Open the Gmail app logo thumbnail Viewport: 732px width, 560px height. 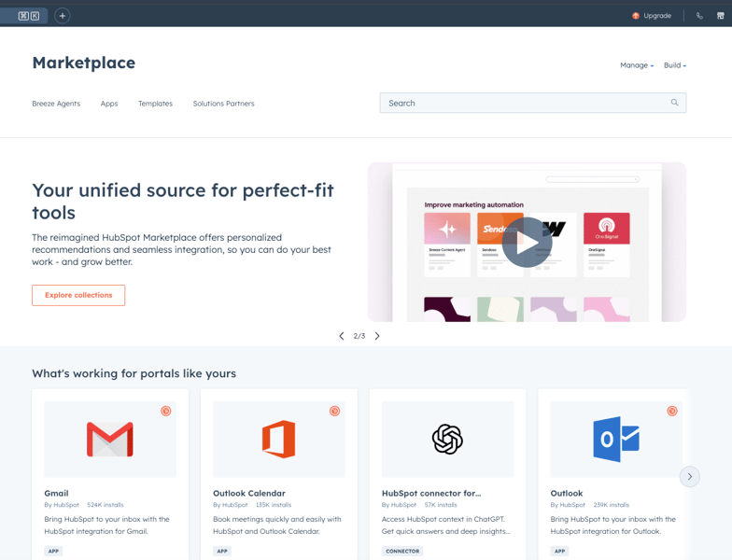point(110,439)
